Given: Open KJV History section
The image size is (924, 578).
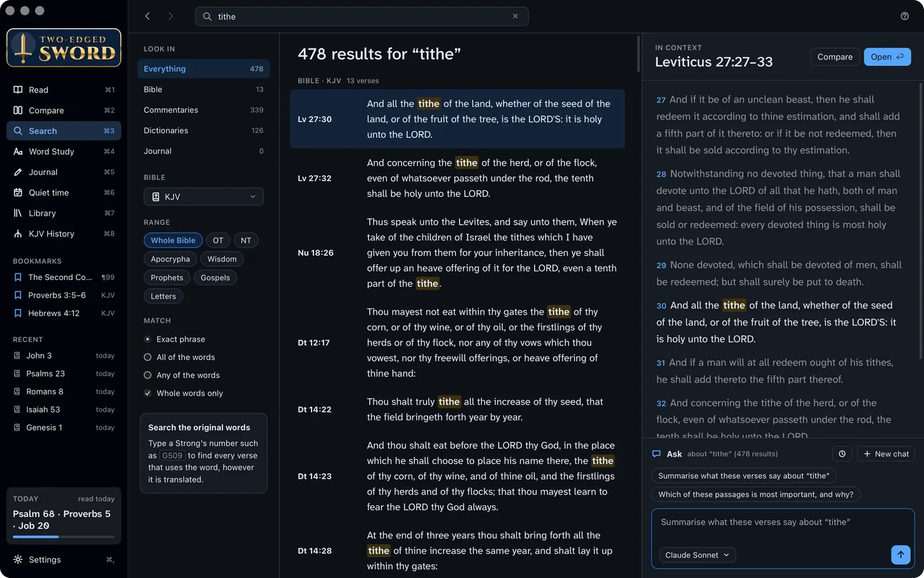Looking at the screenshot, I should (63, 233).
